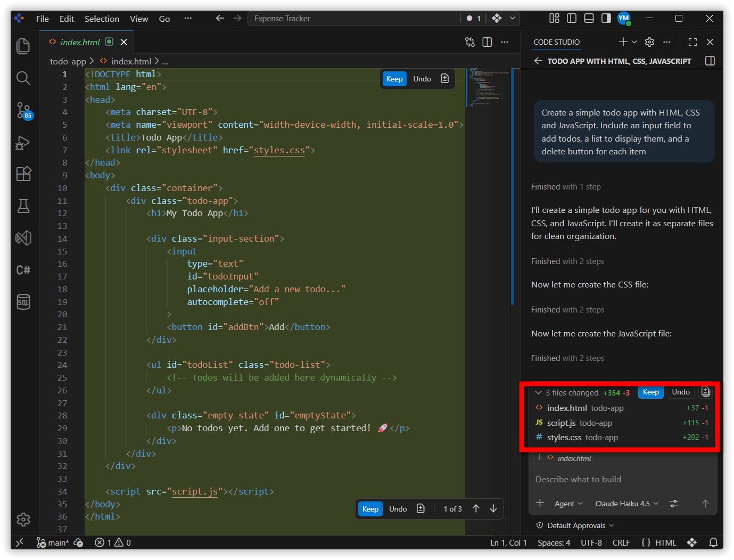The height and width of the screenshot is (560, 734).
Task: Open the Testing flask icon view
Action: click(23, 206)
